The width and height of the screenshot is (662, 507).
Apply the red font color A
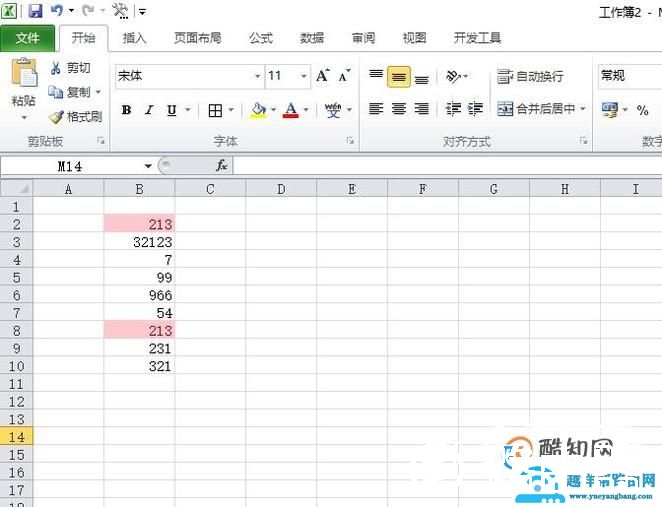click(290, 110)
